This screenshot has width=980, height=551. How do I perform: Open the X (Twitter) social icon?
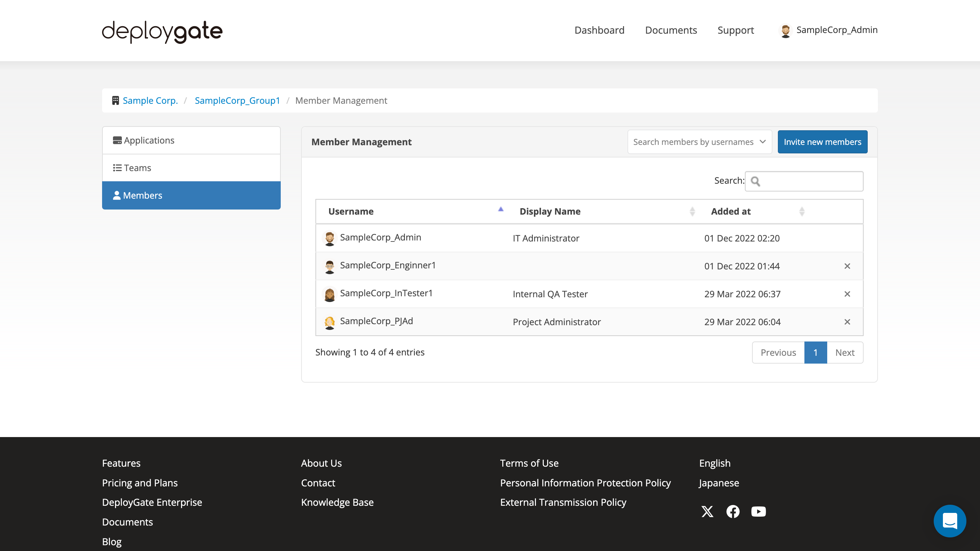pos(707,512)
